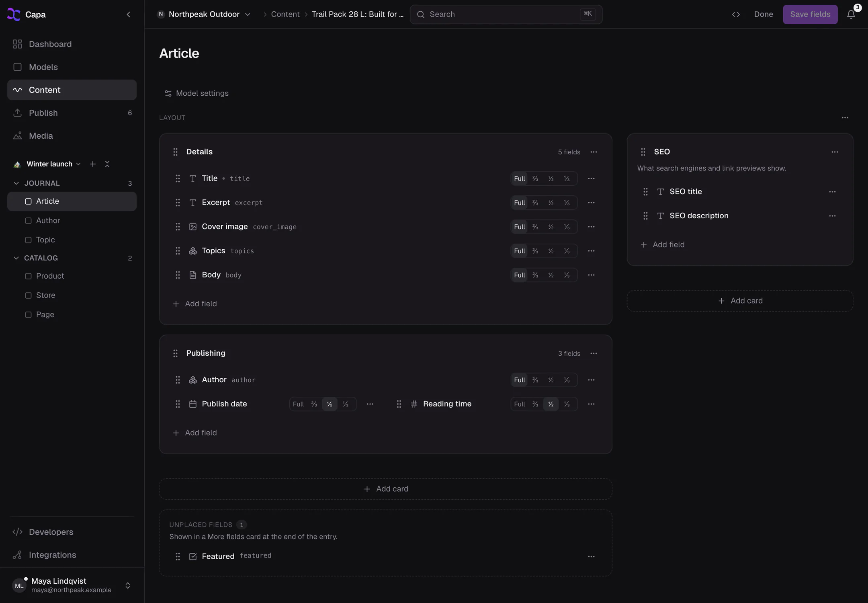Open the Northpeak Outdoor workspace dropdown
Image resolution: width=868 pixels, height=603 pixels.
click(x=204, y=14)
